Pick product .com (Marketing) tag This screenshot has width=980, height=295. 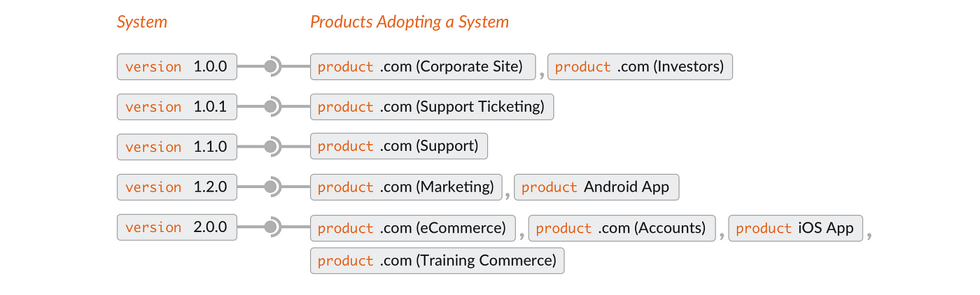click(x=407, y=187)
